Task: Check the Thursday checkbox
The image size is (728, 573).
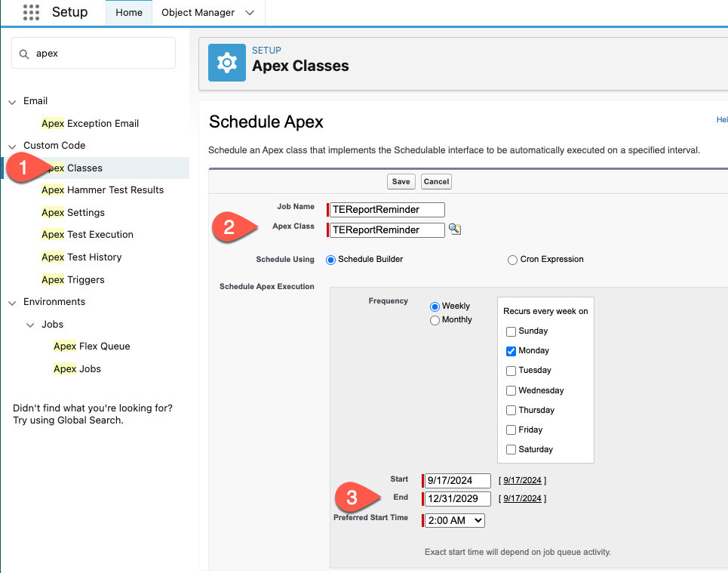Action: [511, 411]
